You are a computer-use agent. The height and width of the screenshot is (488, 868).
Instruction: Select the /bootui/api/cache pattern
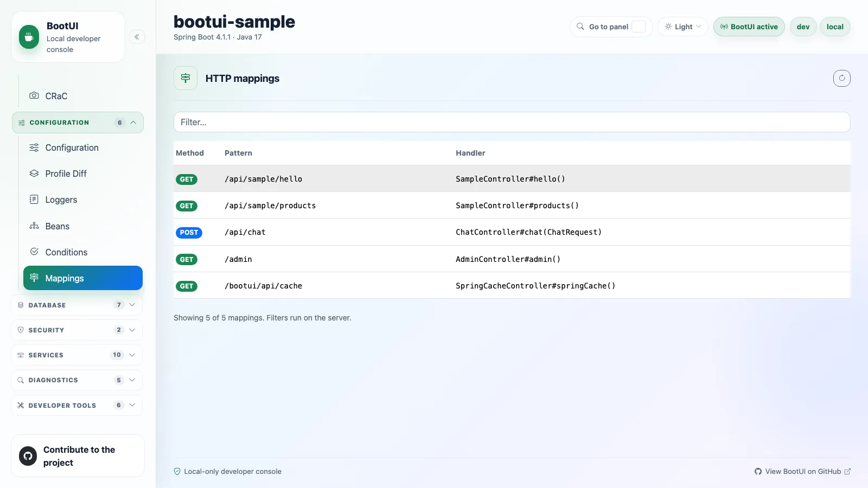pos(263,286)
